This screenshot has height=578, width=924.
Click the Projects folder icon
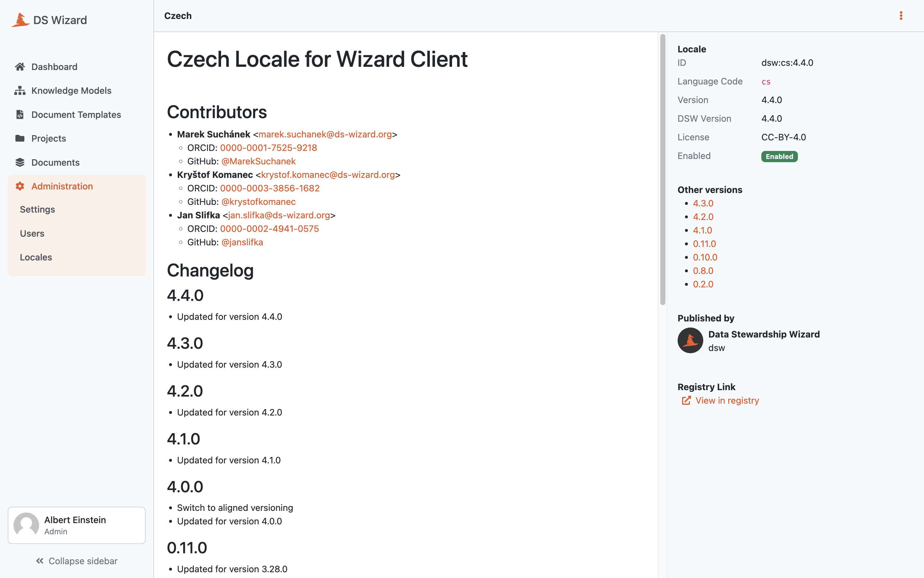20,138
